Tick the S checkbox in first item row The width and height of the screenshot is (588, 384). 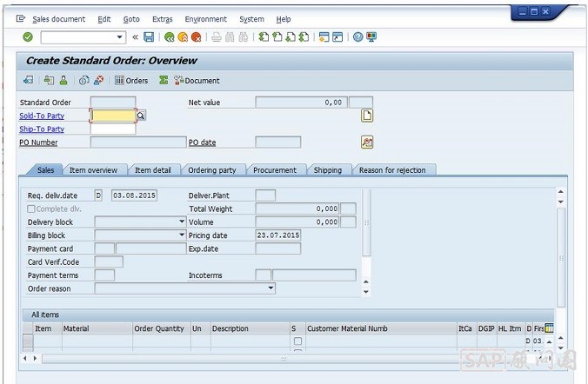tap(297, 341)
